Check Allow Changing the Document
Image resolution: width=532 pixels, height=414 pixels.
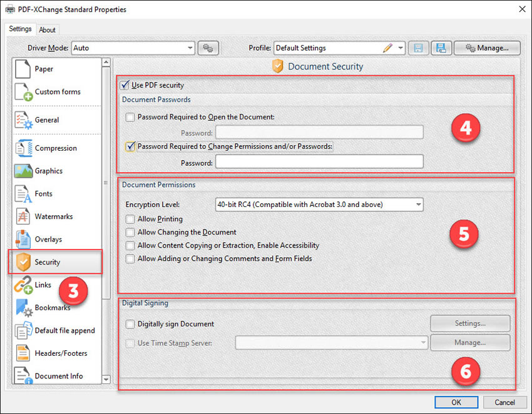(130, 233)
